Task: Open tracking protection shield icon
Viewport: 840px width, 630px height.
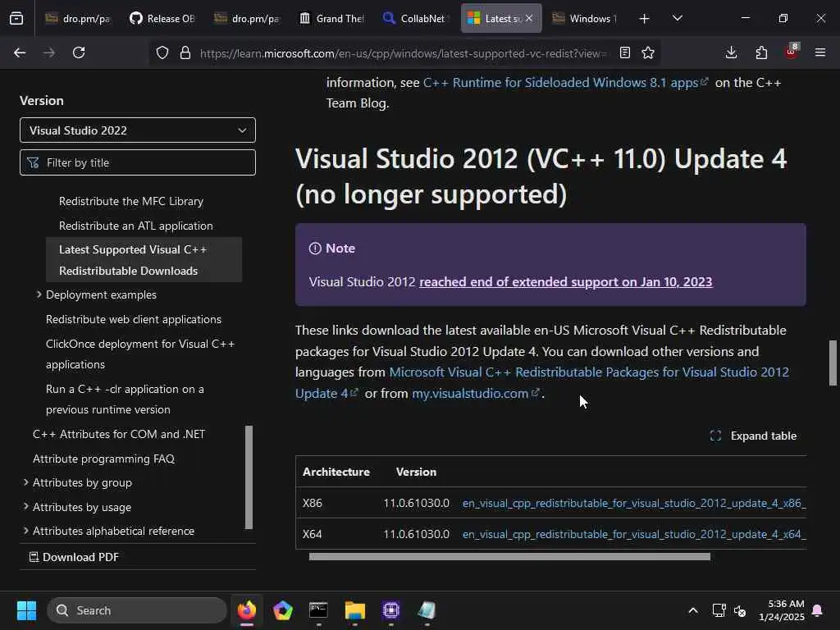Action: (x=162, y=52)
